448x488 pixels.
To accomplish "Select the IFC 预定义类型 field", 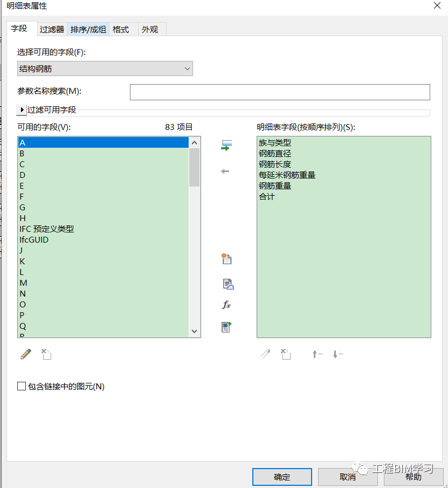I will (104, 229).
